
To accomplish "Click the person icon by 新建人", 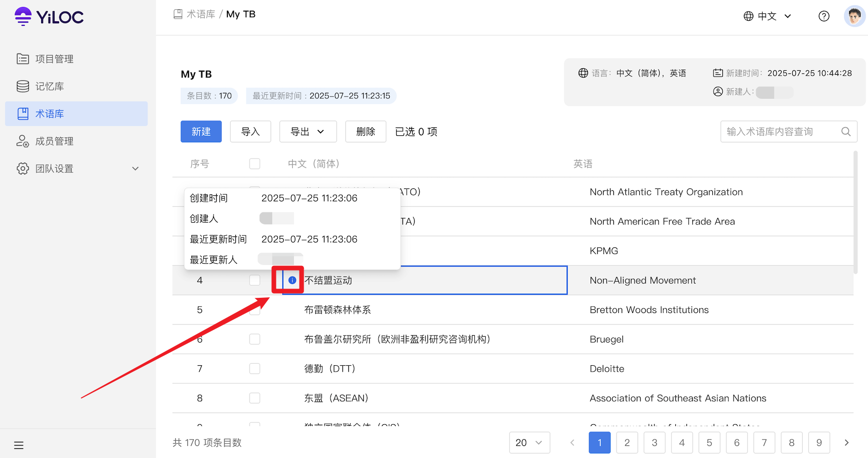I will (x=718, y=91).
